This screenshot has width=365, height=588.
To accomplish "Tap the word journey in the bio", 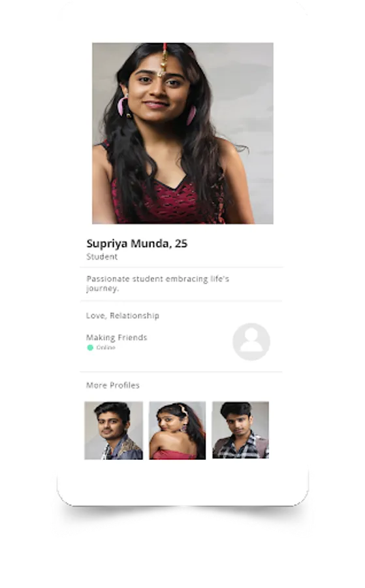I will coord(102,288).
